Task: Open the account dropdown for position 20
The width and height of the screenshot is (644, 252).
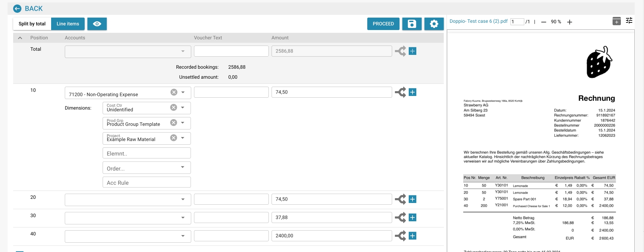Action: coord(183,199)
